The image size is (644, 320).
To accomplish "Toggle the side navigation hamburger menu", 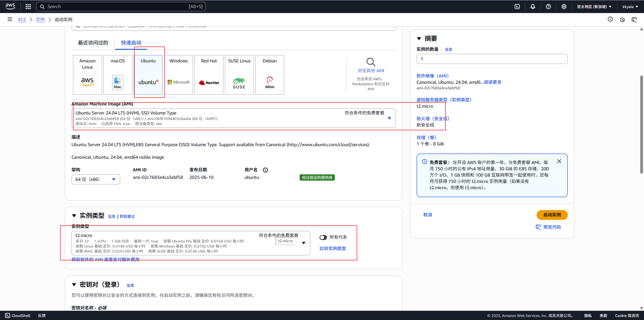I will coord(10,19).
